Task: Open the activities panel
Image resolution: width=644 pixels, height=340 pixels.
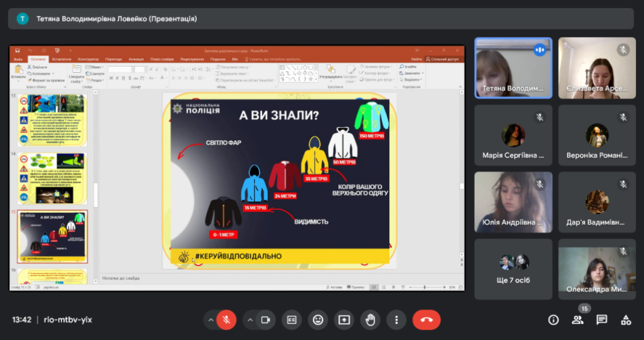Action: pyautogui.click(x=625, y=320)
